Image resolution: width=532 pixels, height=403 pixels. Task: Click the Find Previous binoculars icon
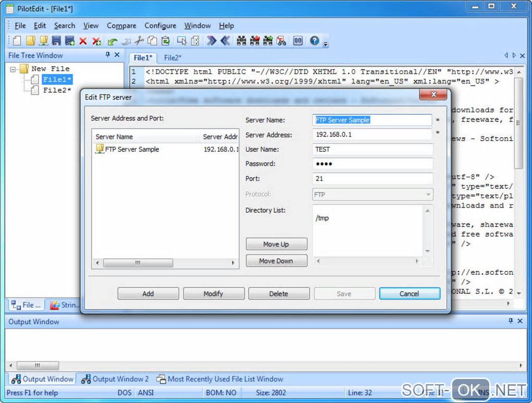pyautogui.click(x=255, y=41)
